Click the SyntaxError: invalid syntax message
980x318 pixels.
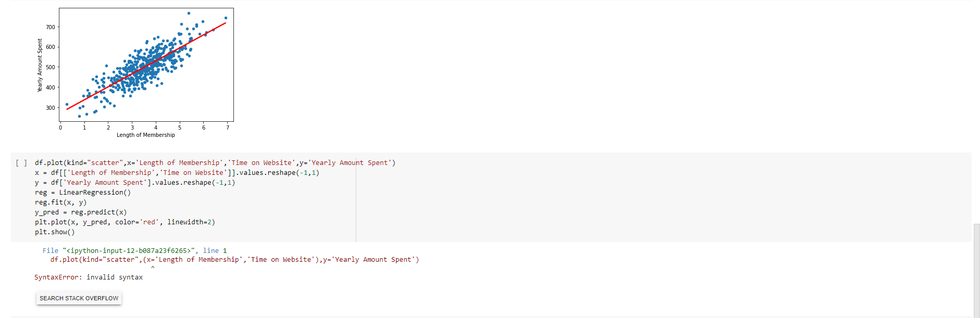[x=89, y=277]
